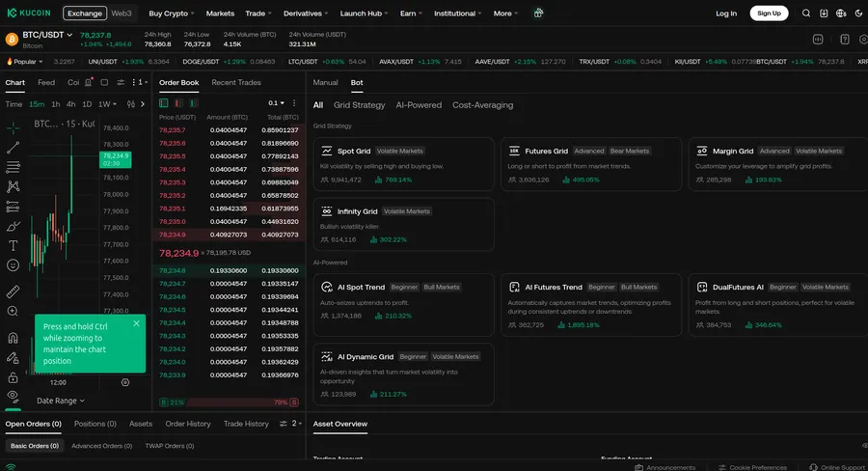This screenshot has height=471, width=868.
Task: Click the buy/sell ratio bar
Action: pos(229,402)
